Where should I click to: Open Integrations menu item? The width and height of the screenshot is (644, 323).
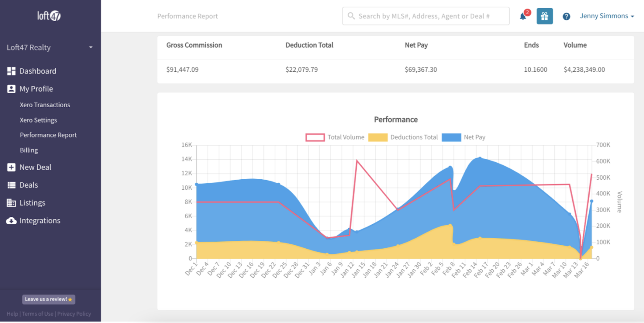[x=40, y=220]
